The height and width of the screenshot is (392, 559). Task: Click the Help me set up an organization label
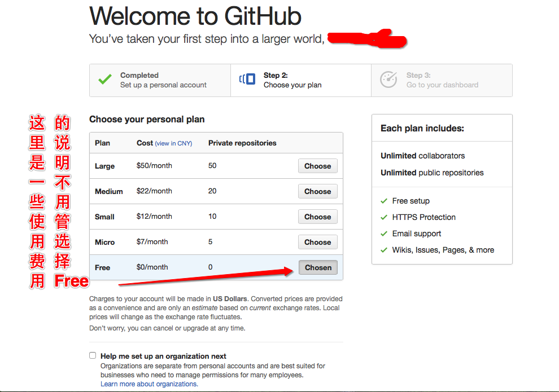tap(163, 356)
